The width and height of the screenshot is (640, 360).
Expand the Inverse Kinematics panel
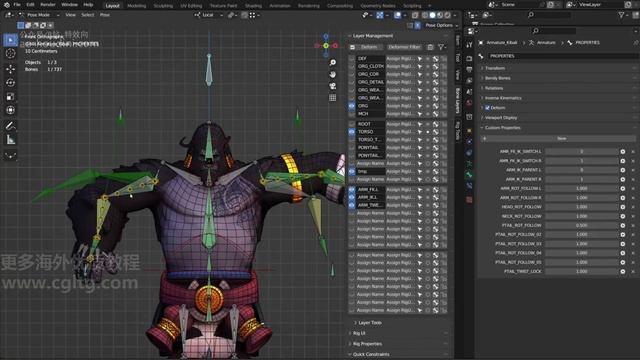click(503, 98)
